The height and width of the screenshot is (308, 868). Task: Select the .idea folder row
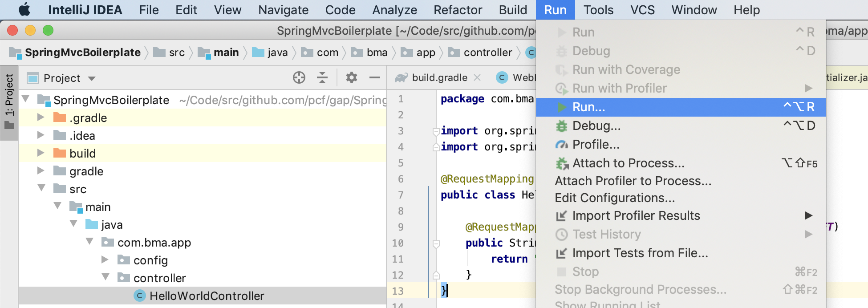pos(203,136)
